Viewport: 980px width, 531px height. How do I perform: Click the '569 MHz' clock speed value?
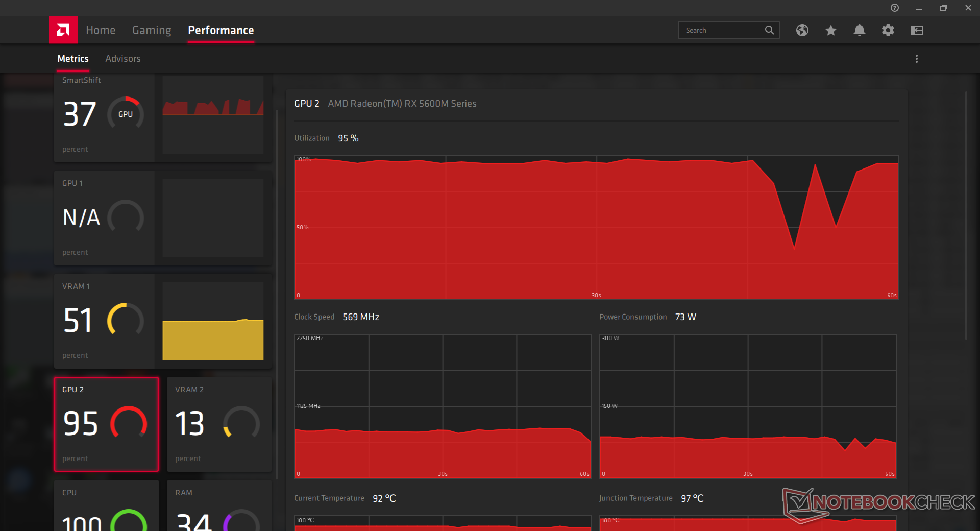point(361,317)
